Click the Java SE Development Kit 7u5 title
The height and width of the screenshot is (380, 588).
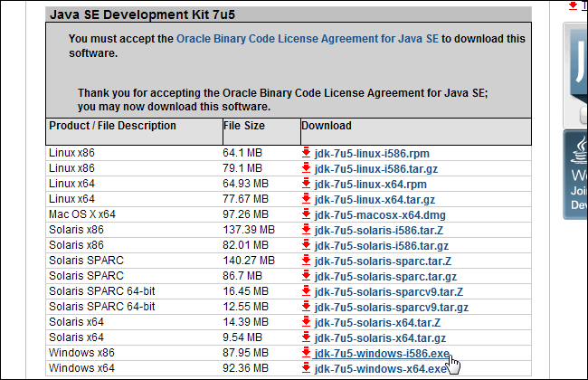pyautogui.click(x=143, y=14)
